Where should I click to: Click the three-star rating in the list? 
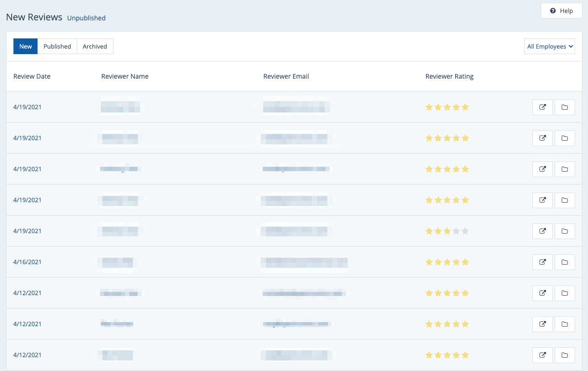click(x=447, y=231)
